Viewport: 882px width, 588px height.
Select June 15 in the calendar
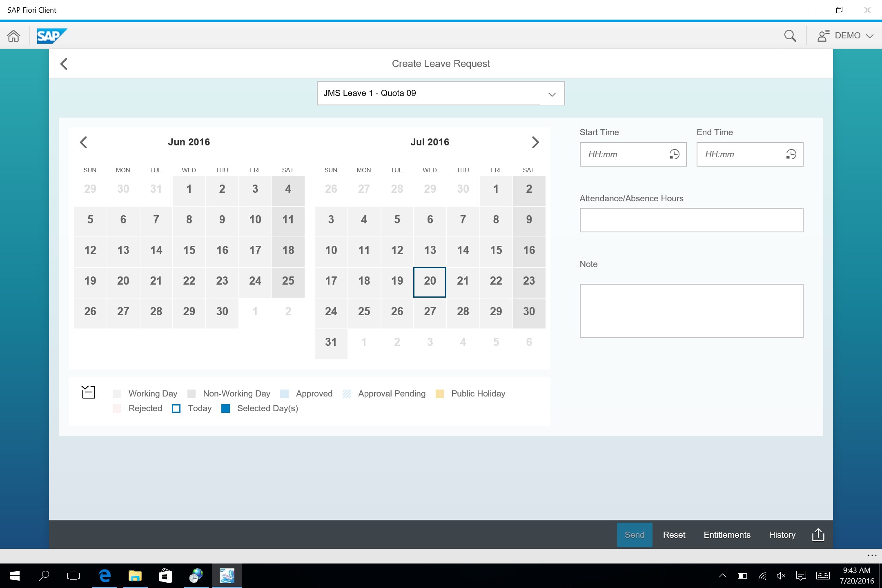pyautogui.click(x=189, y=250)
